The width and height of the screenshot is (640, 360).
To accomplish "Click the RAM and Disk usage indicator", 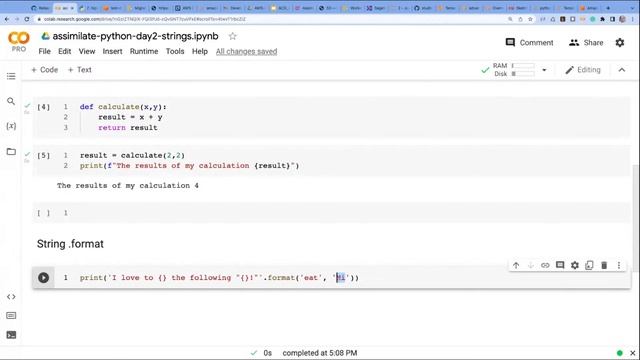I will (513, 70).
